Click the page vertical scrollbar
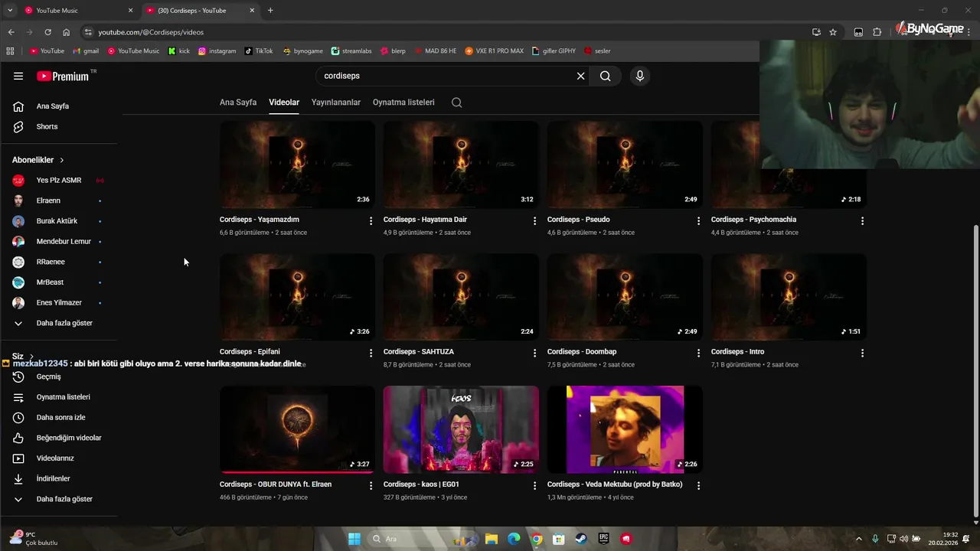Screen dimensions: 980x551 (x=975, y=370)
